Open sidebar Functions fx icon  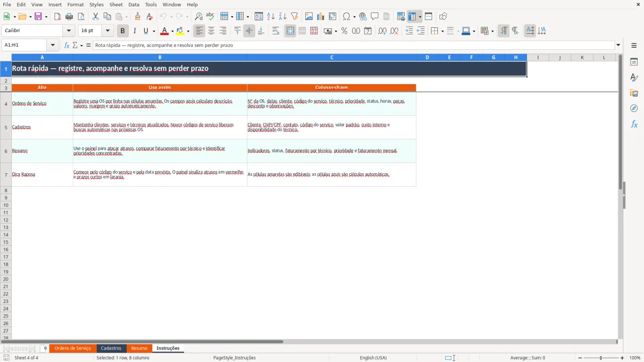coord(634,124)
